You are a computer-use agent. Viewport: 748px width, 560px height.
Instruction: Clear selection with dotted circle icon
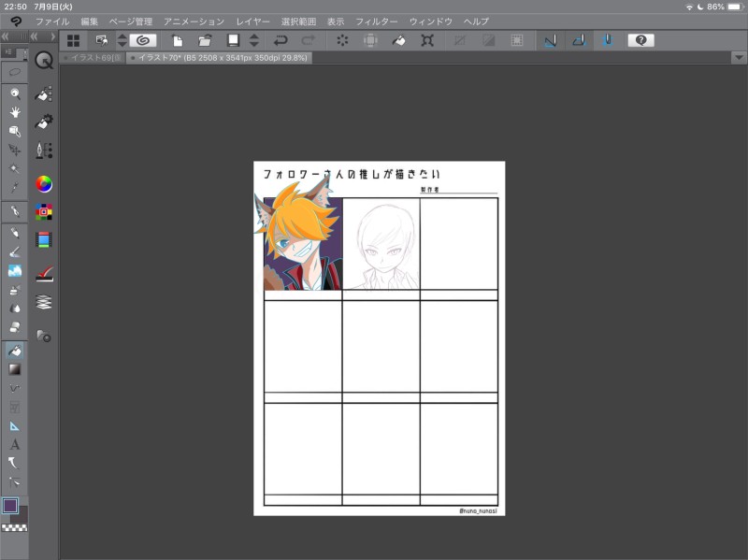(342, 40)
